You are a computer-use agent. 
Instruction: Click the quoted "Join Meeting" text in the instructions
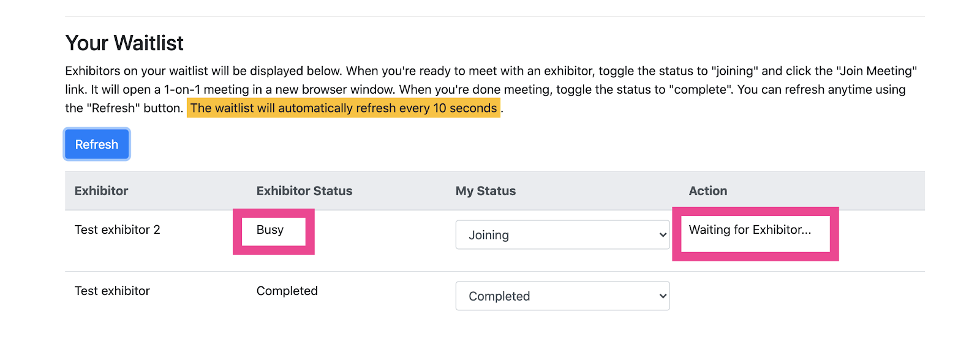(876, 71)
